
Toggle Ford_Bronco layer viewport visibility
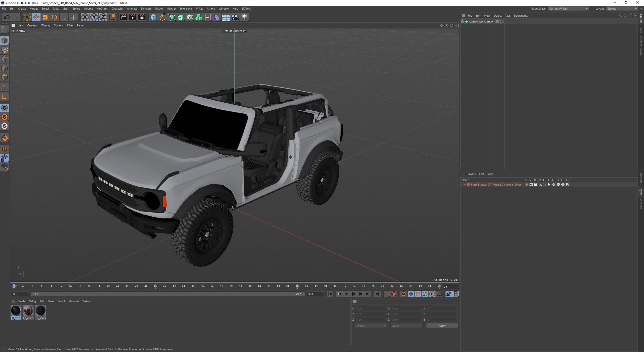(531, 185)
